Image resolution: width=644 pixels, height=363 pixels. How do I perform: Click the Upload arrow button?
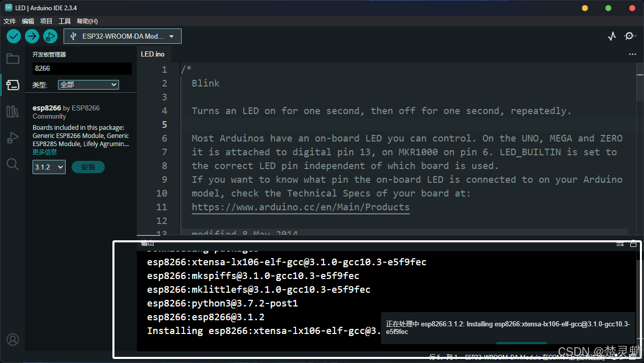click(x=32, y=36)
